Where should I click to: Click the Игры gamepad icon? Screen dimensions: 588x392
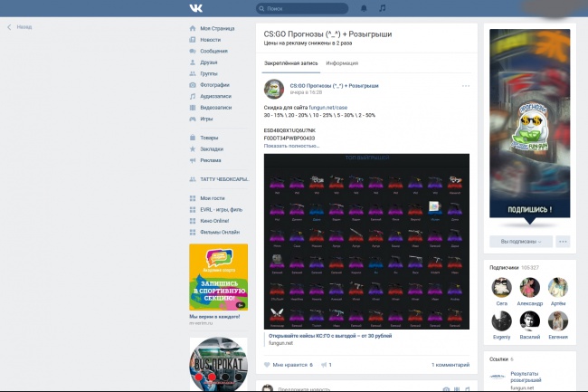pyautogui.click(x=193, y=119)
